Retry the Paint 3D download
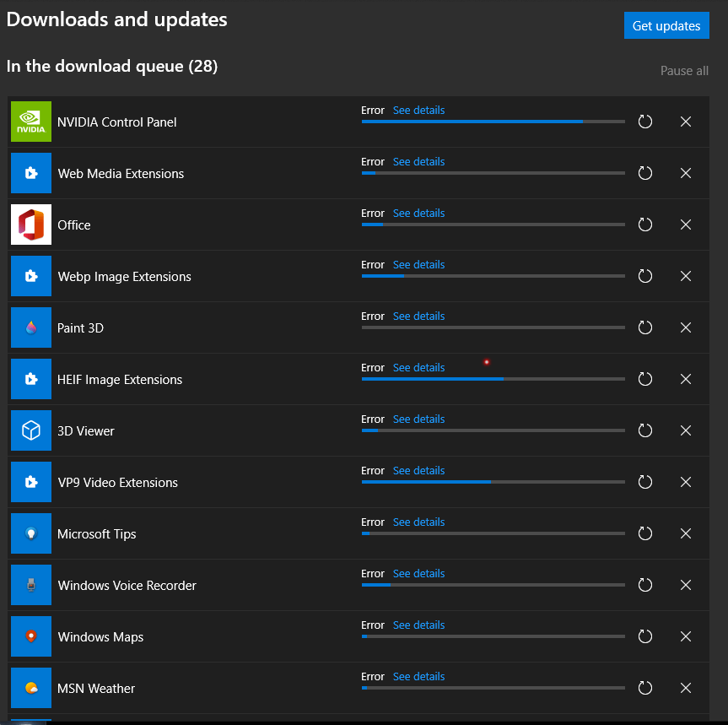This screenshot has height=725, width=728. coord(645,328)
